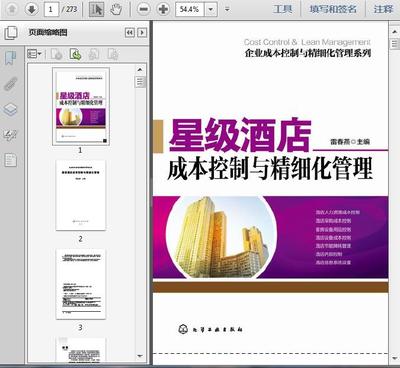This screenshot has width=400, height=368.
Task: Click the thumbnail pane scrollbar handle
Action: (140, 82)
